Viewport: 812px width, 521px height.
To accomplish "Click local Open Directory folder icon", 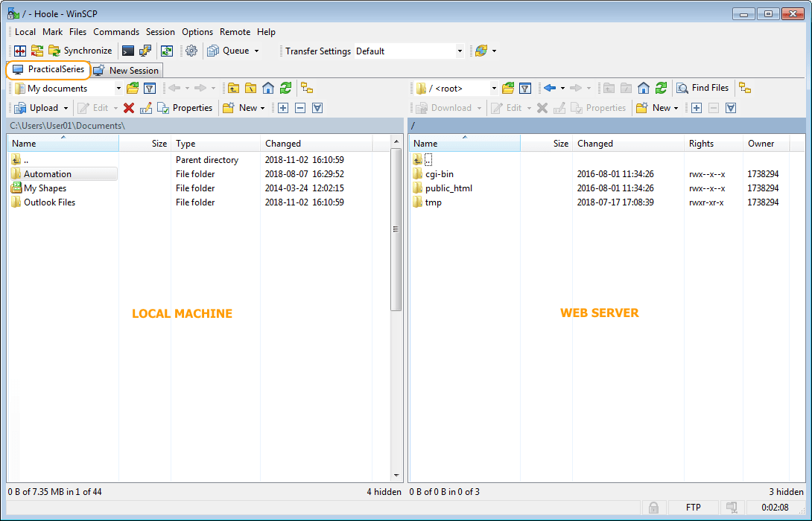I will pyautogui.click(x=133, y=89).
